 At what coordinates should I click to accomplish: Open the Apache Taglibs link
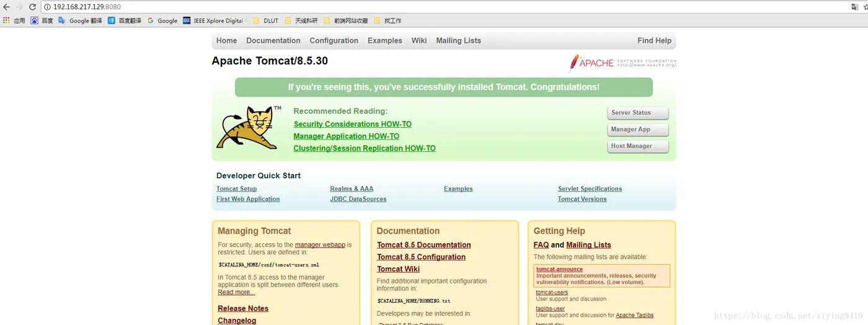click(x=634, y=315)
